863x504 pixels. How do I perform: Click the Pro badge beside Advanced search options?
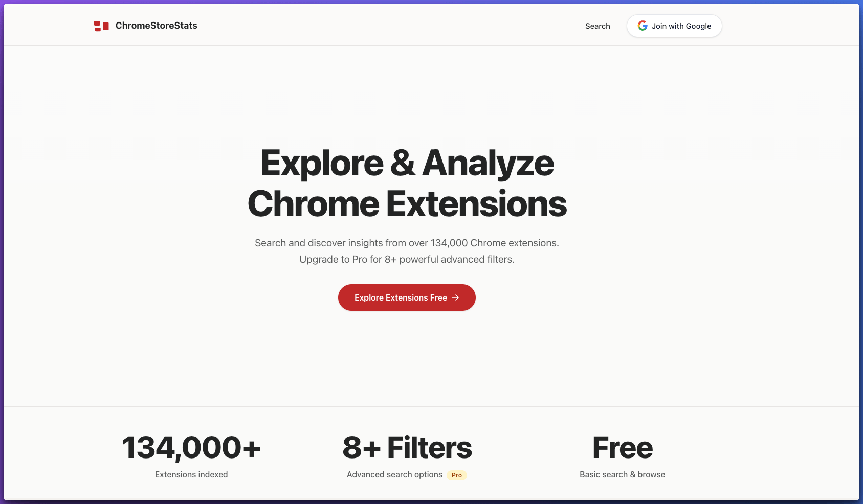[x=457, y=475]
